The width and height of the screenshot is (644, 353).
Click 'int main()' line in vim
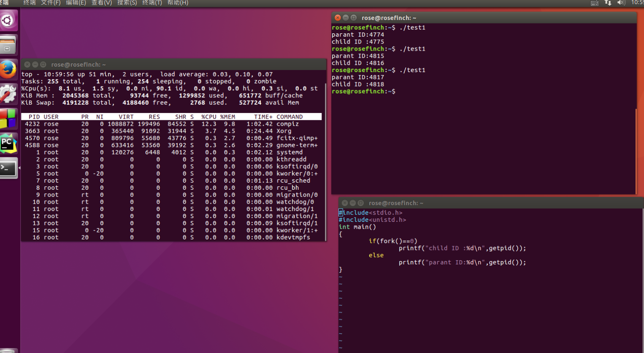(357, 227)
